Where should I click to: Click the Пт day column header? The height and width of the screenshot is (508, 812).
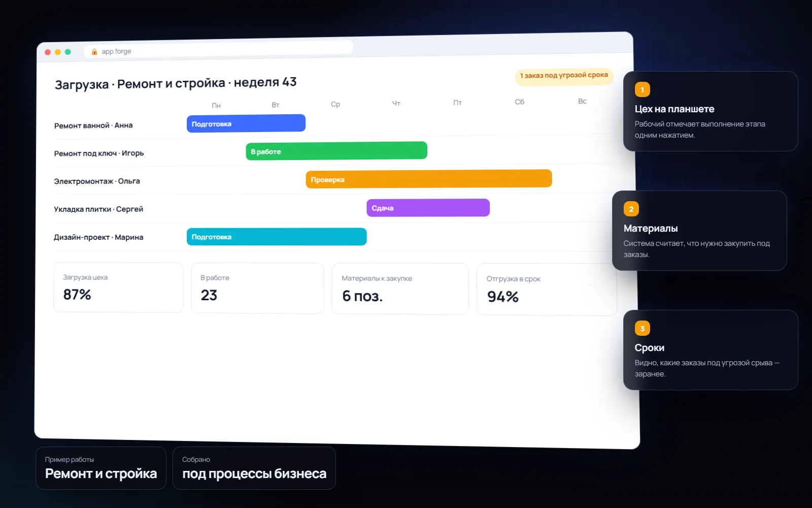pyautogui.click(x=458, y=103)
